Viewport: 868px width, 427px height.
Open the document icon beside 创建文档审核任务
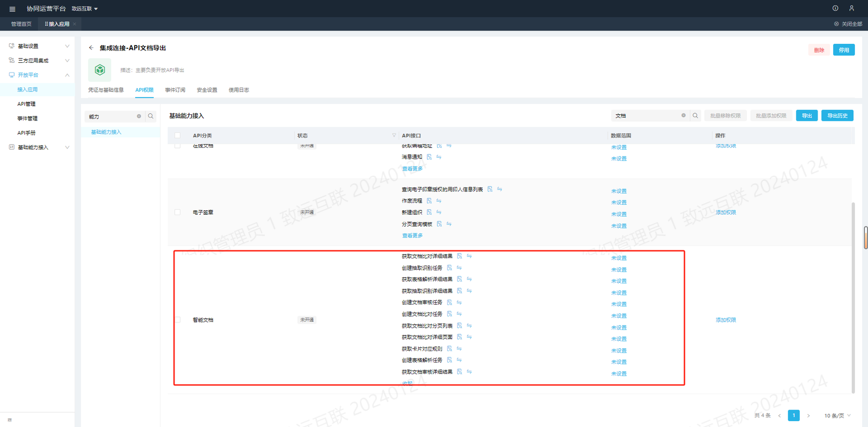coord(449,302)
